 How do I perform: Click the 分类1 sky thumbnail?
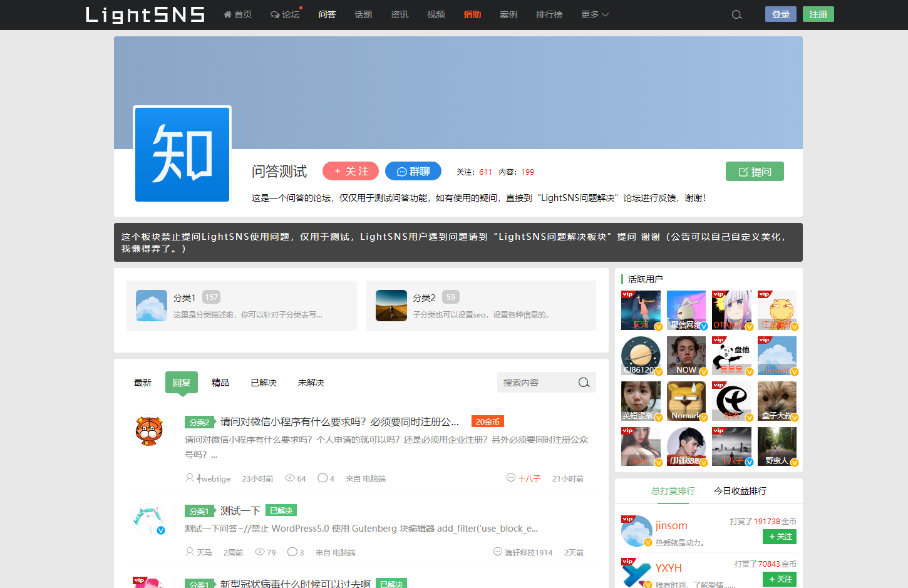152,306
